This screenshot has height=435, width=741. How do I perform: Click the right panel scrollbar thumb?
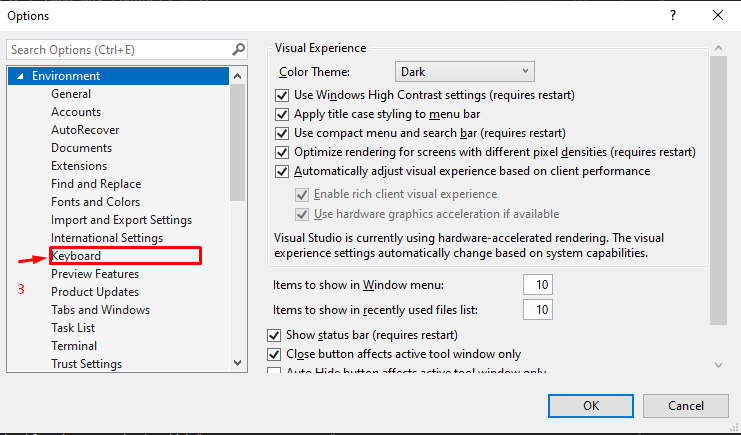pos(718,190)
